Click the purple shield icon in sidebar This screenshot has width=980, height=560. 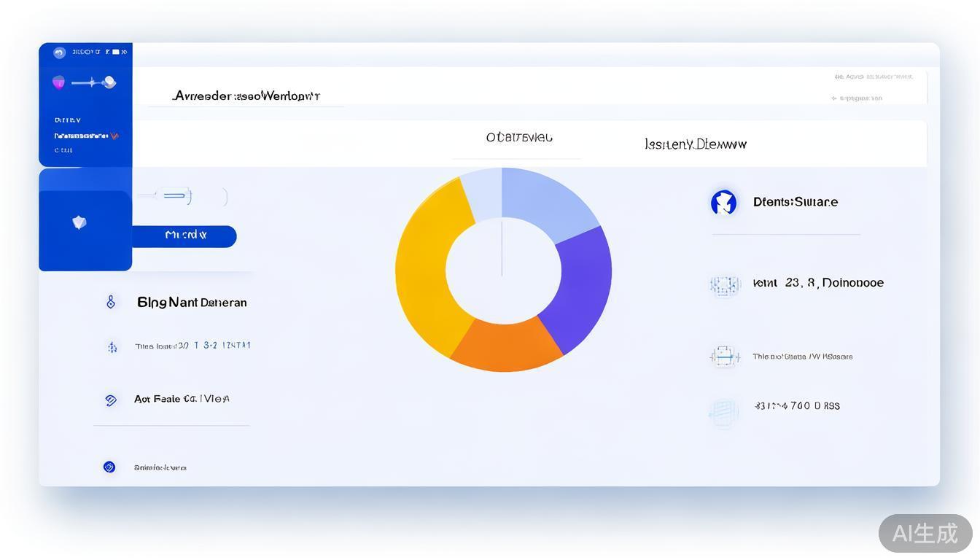coord(59,82)
